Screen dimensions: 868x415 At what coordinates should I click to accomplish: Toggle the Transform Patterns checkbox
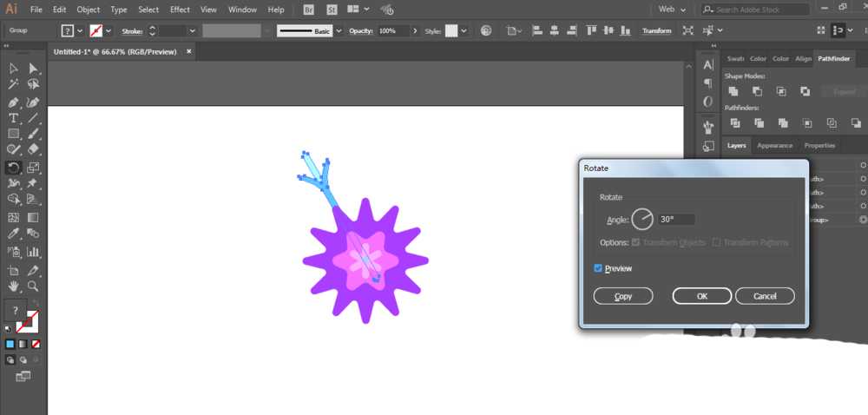click(716, 242)
